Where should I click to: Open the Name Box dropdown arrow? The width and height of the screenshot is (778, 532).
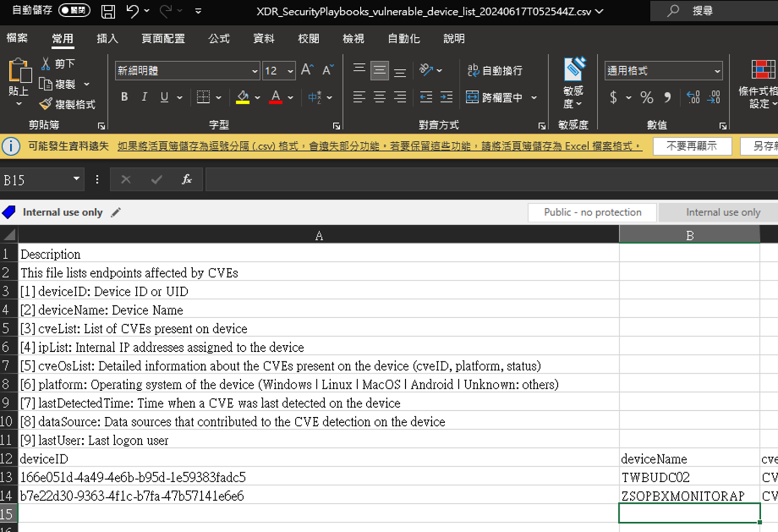coord(76,179)
